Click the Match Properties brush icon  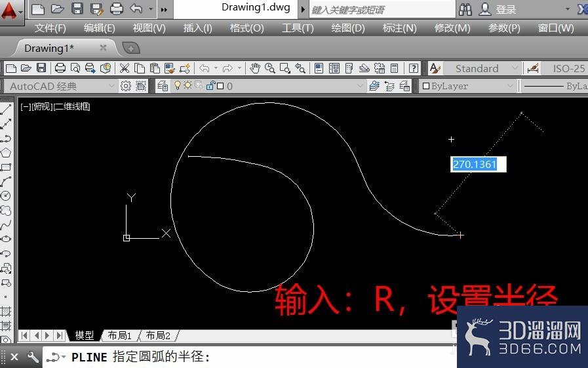pos(170,68)
